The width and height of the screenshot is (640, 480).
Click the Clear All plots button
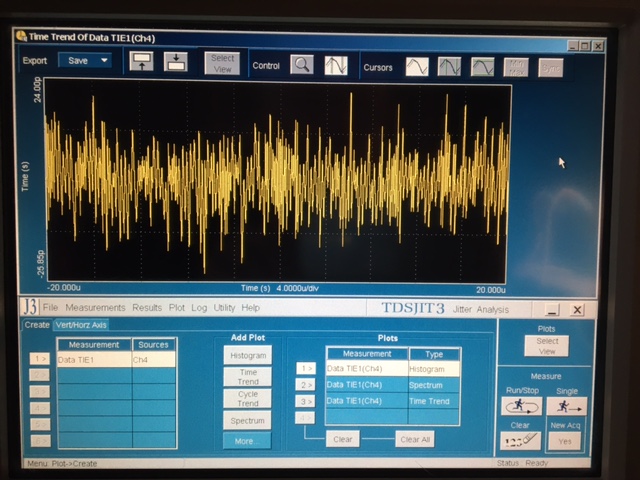(x=414, y=438)
